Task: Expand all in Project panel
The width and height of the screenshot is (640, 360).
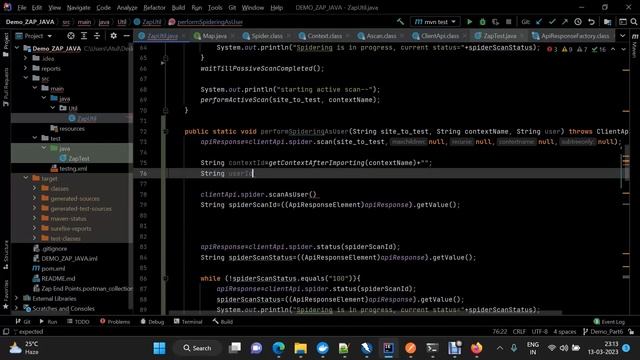Action: pos(84,36)
